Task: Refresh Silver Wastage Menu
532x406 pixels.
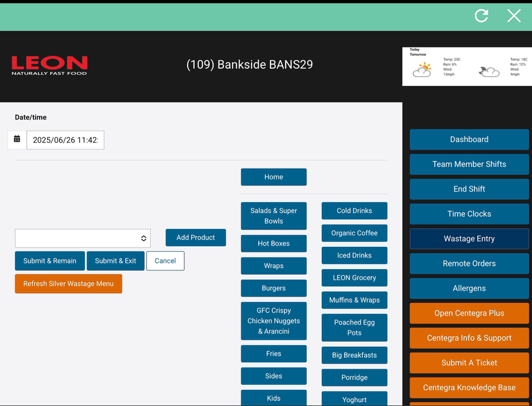Action: pos(68,284)
